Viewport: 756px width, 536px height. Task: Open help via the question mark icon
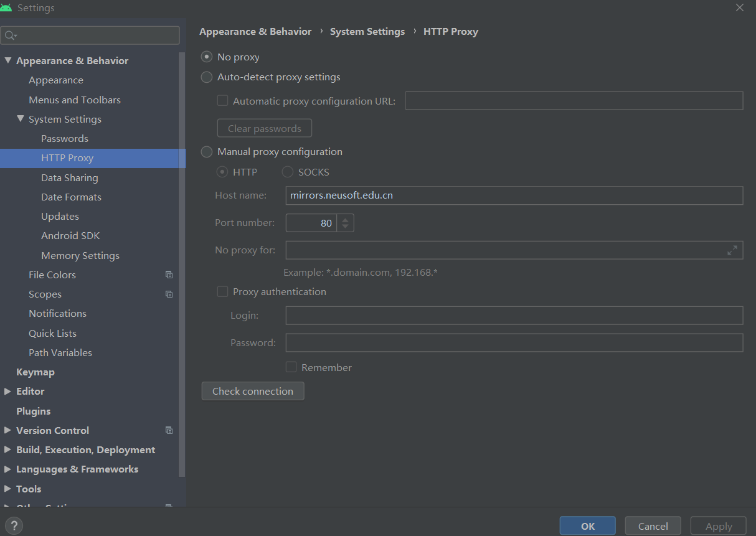tap(14, 526)
